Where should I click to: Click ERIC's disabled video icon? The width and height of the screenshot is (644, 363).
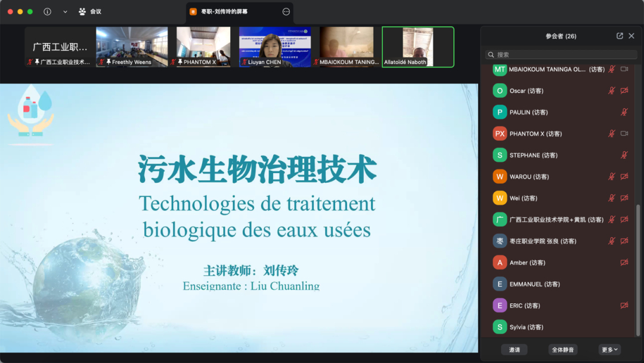pyautogui.click(x=624, y=306)
